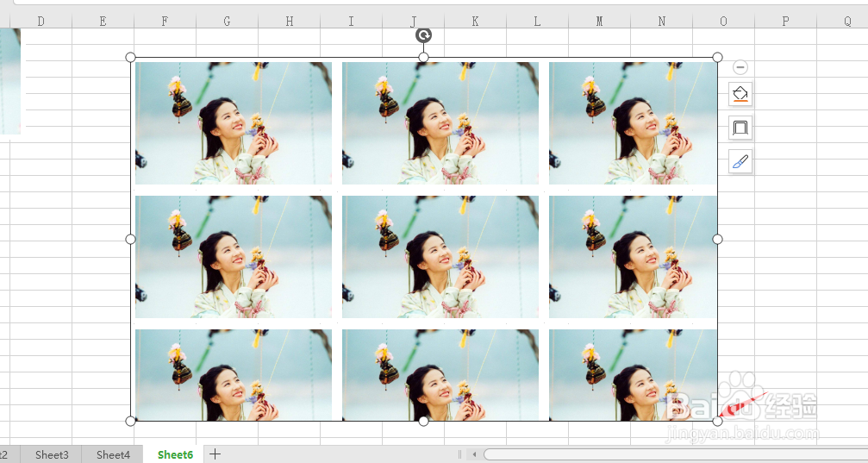The image size is (868, 463).
Task: Select column E header
Action: click(103, 21)
